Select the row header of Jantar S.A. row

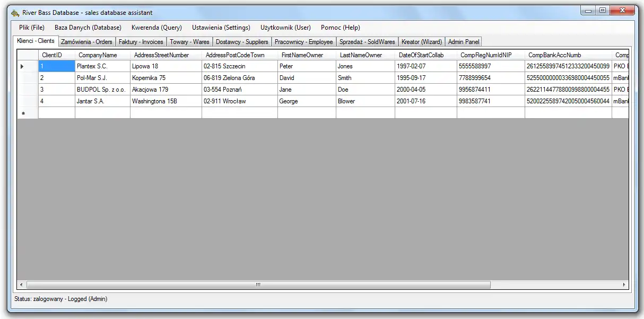tap(28, 101)
